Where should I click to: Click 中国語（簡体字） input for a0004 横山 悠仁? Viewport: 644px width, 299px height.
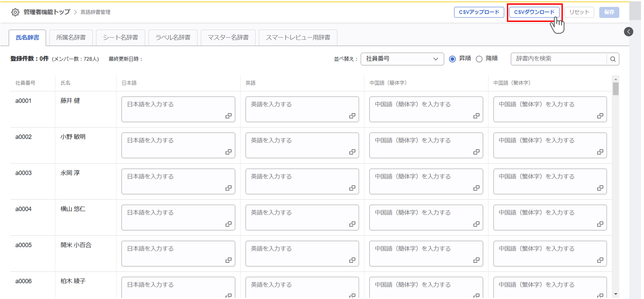point(426,217)
